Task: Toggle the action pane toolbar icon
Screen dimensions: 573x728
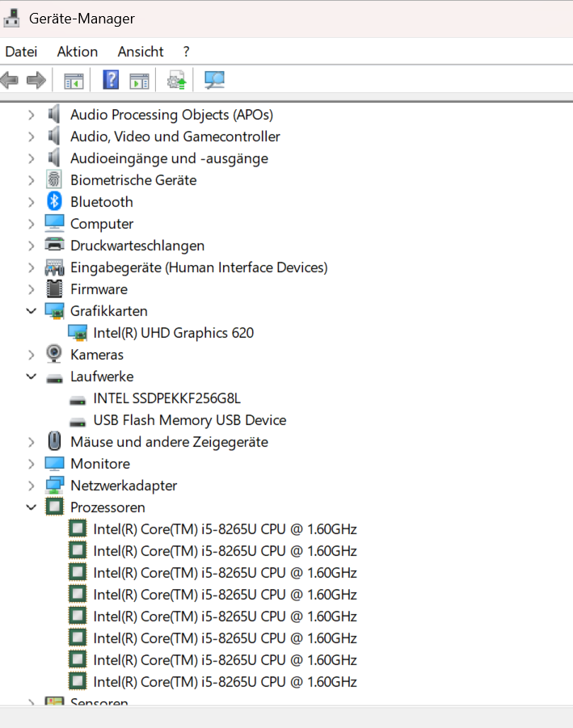Action: [x=139, y=81]
